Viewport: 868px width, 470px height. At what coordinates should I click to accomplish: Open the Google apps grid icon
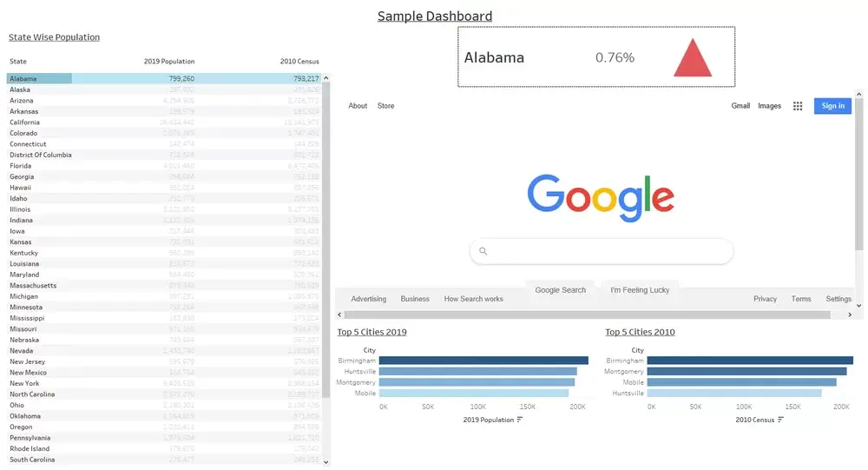(x=797, y=106)
